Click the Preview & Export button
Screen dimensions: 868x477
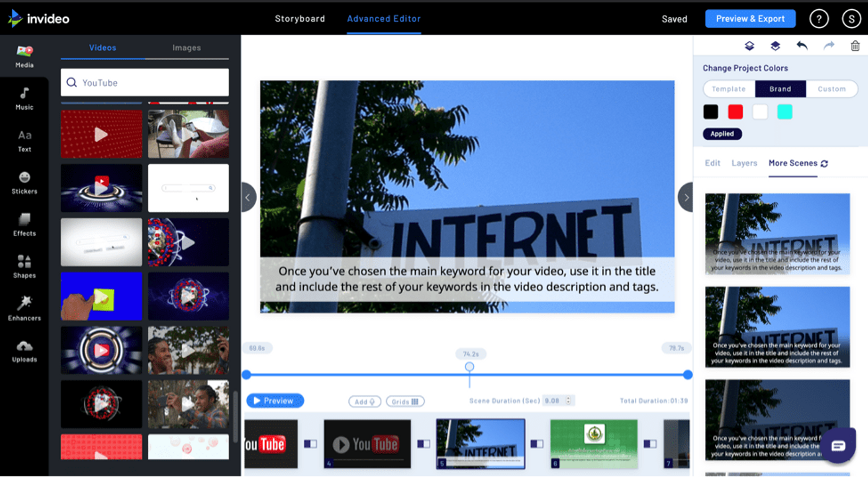point(750,19)
